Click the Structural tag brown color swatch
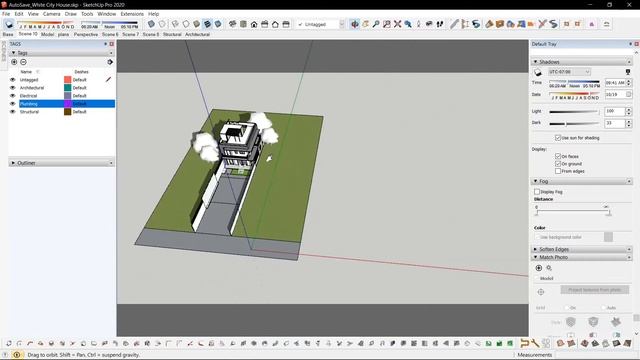Screen dimensions: 640x360 [x=68, y=111]
